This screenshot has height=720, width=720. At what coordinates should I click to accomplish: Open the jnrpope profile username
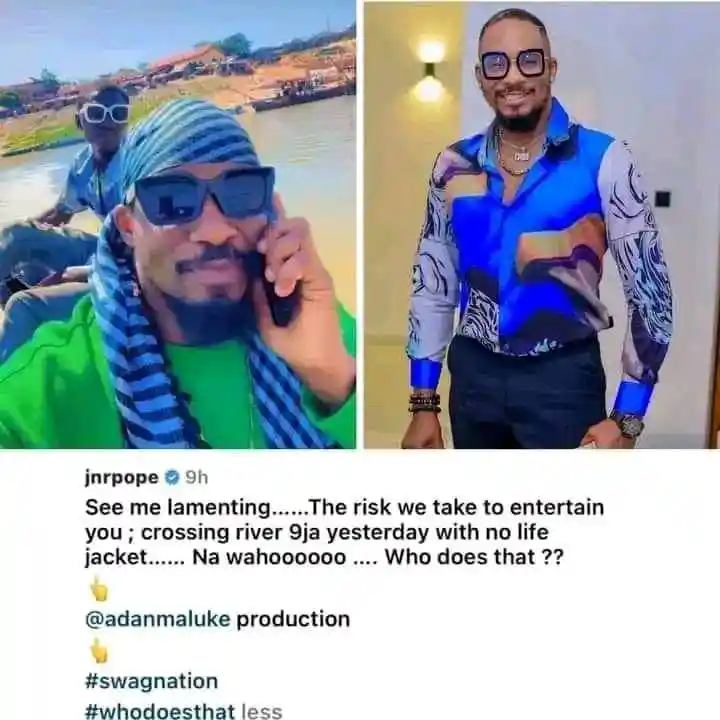coord(122,478)
